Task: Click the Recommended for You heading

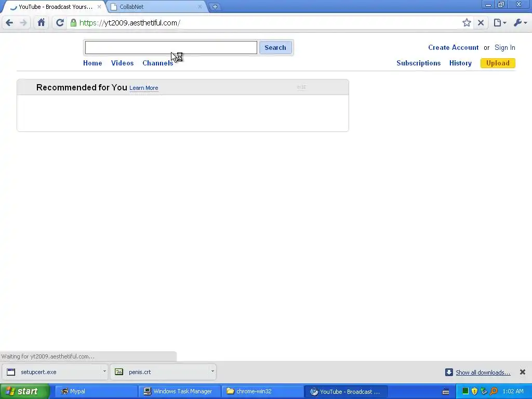Action: pos(82,87)
